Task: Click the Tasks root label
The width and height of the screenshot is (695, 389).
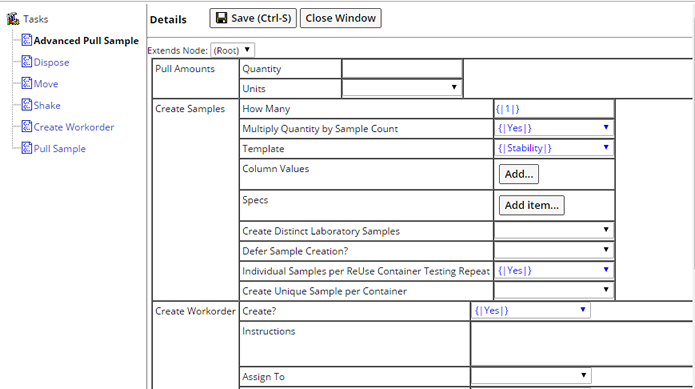Action: [x=35, y=19]
